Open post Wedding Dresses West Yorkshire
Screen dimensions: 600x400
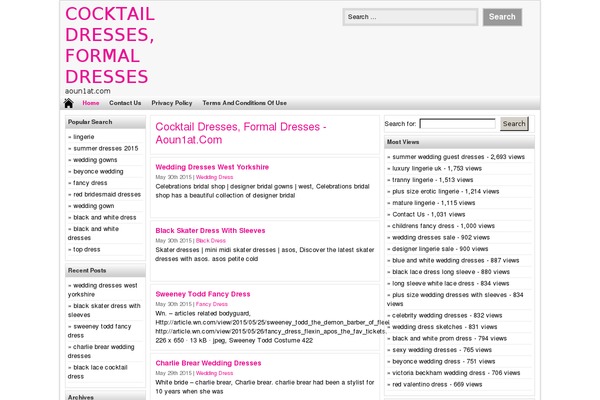click(212, 167)
